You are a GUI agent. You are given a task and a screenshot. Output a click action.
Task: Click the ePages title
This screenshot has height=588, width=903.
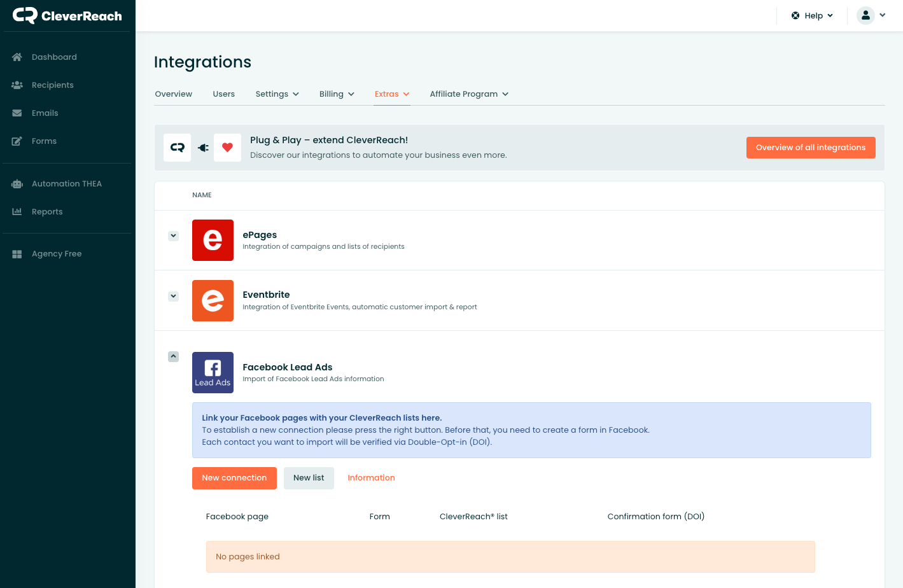point(260,235)
